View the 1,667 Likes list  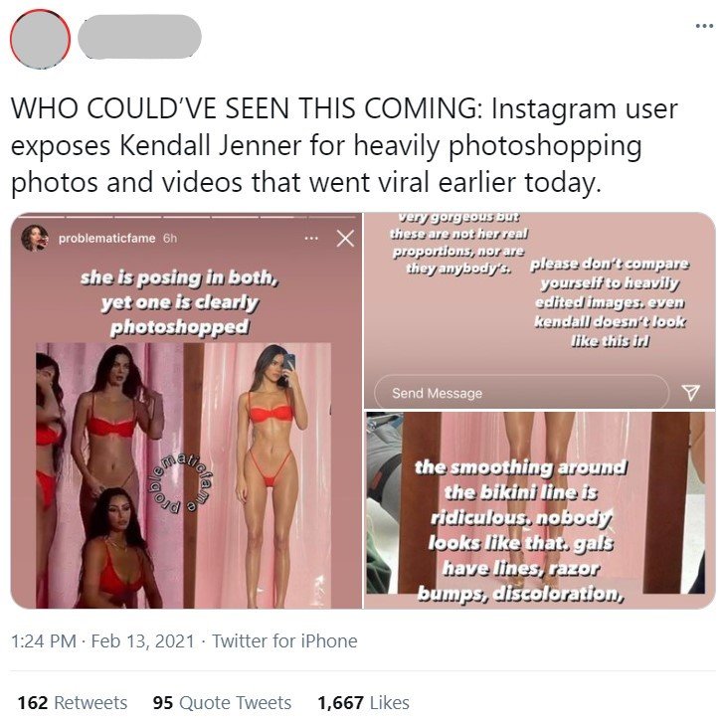click(363, 702)
